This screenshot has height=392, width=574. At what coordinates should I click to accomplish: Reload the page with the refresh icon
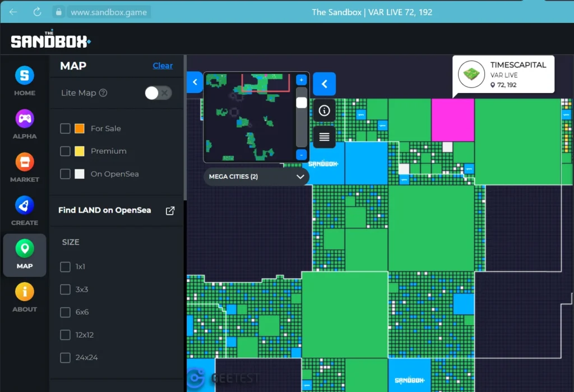(38, 12)
